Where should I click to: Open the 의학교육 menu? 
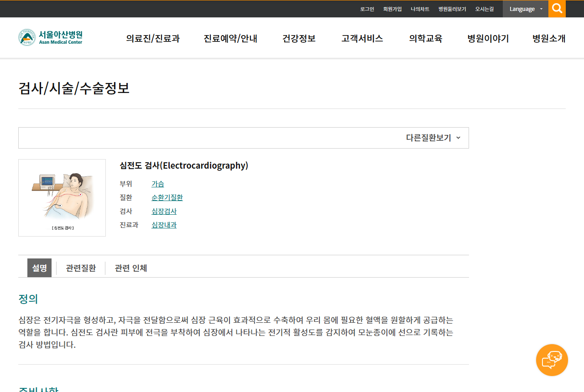[x=426, y=38]
